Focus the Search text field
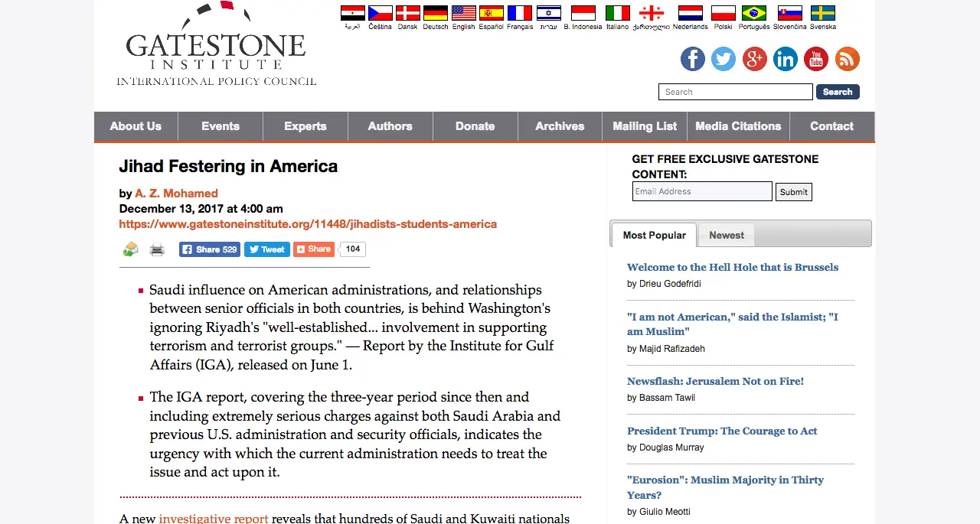Viewport: 980px width, 524px height. tap(736, 92)
